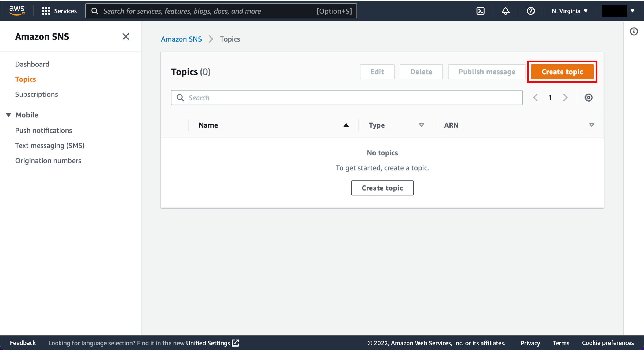
Task: Click the Type column filter dropdown
Action: click(x=420, y=125)
